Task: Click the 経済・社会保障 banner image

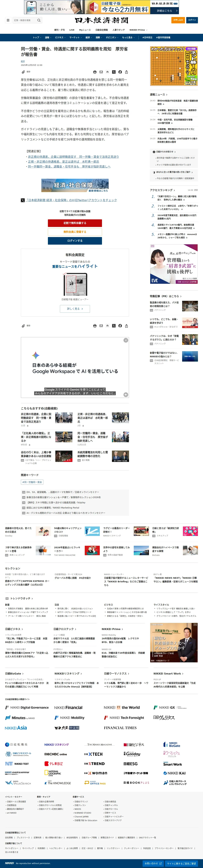Action: tap(75, 186)
